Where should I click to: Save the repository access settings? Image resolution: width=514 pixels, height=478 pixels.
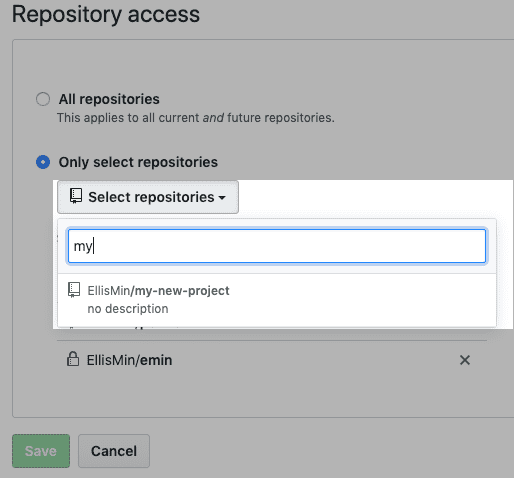pyautogui.click(x=41, y=451)
